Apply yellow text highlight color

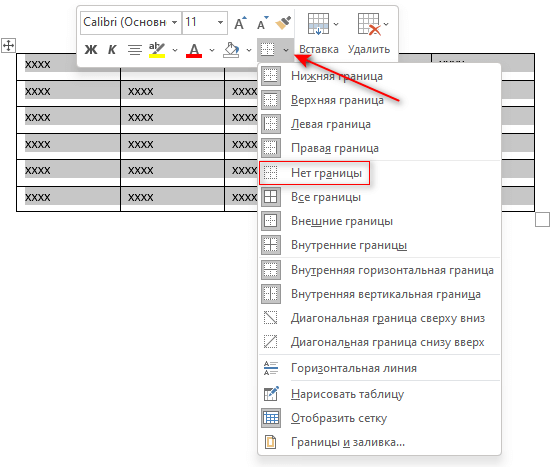pyautogui.click(x=157, y=50)
